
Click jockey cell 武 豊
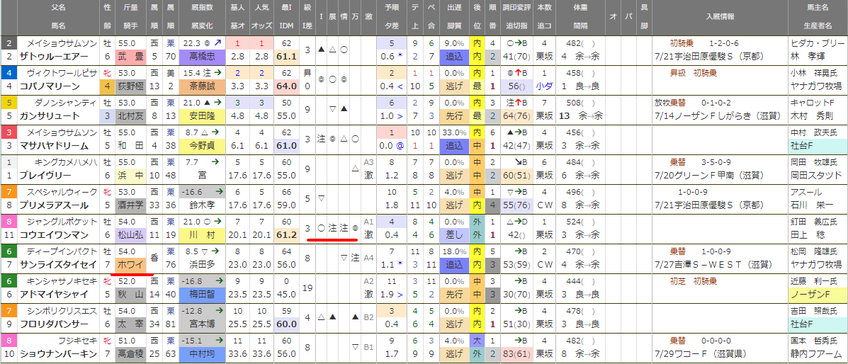click(x=130, y=56)
